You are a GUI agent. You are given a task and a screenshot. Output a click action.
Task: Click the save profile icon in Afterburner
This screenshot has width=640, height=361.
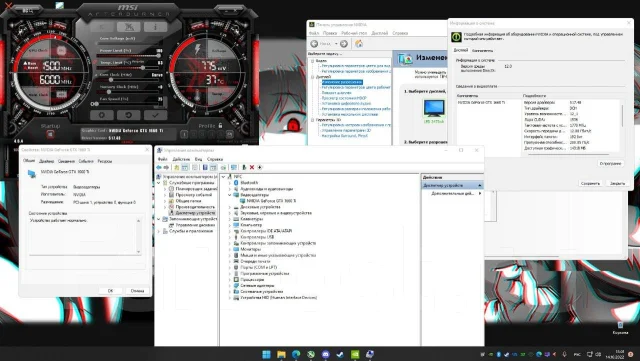pos(230,134)
